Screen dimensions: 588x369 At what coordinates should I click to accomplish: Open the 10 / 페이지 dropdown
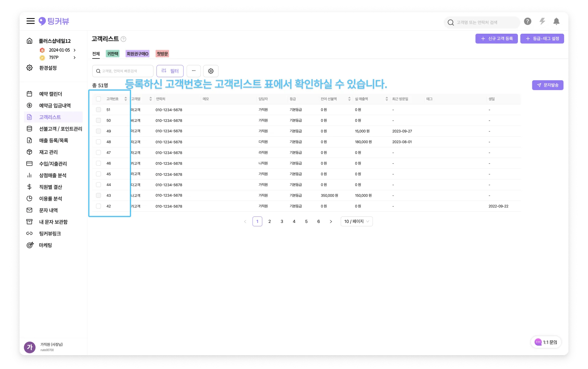click(x=356, y=221)
